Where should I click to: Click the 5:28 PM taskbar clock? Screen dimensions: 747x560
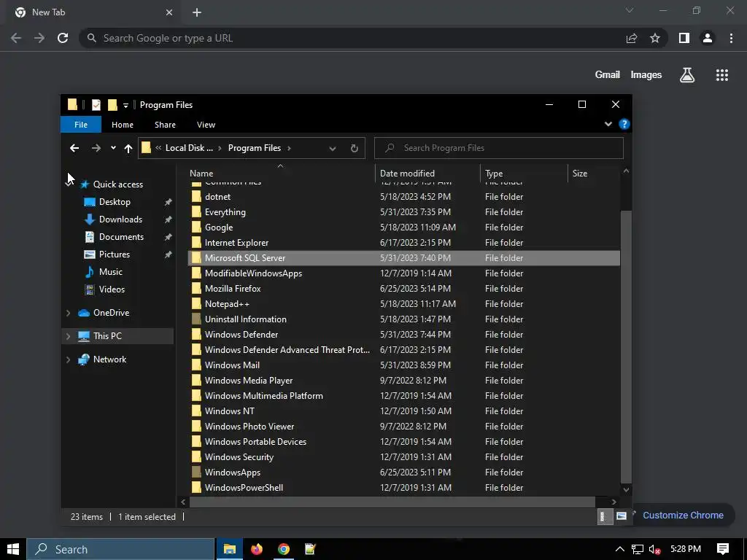click(686, 549)
